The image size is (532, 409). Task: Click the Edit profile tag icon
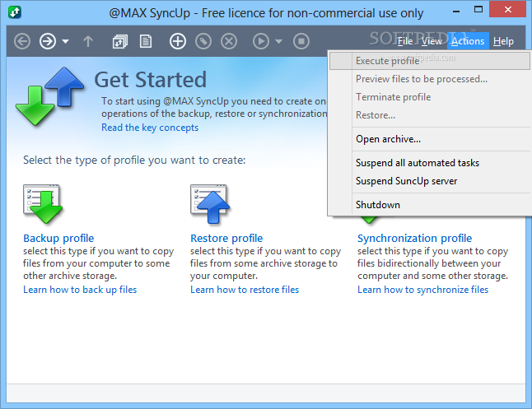click(203, 41)
